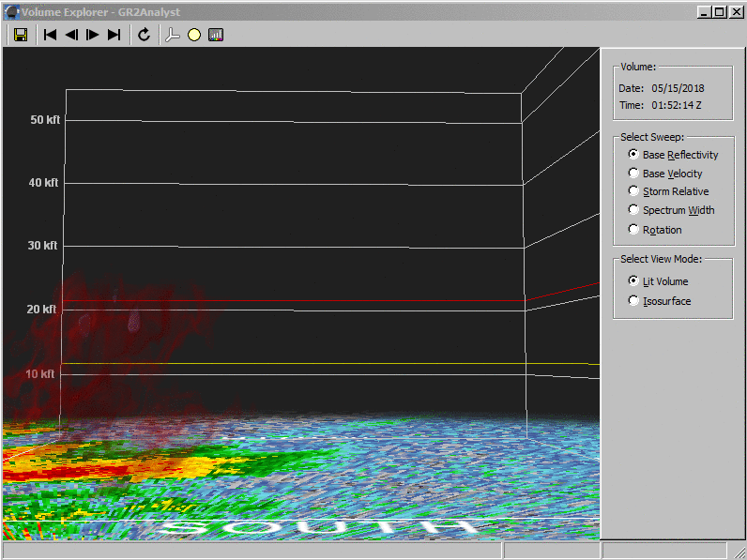747x560 pixels.
Task: Open the color table histogram icon
Action: pos(216,35)
